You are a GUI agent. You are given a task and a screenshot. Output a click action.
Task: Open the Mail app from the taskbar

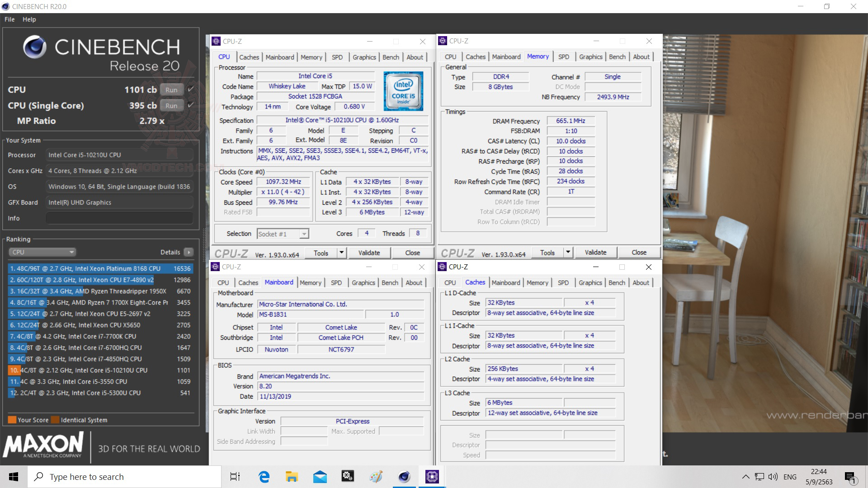tap(320, 476)
